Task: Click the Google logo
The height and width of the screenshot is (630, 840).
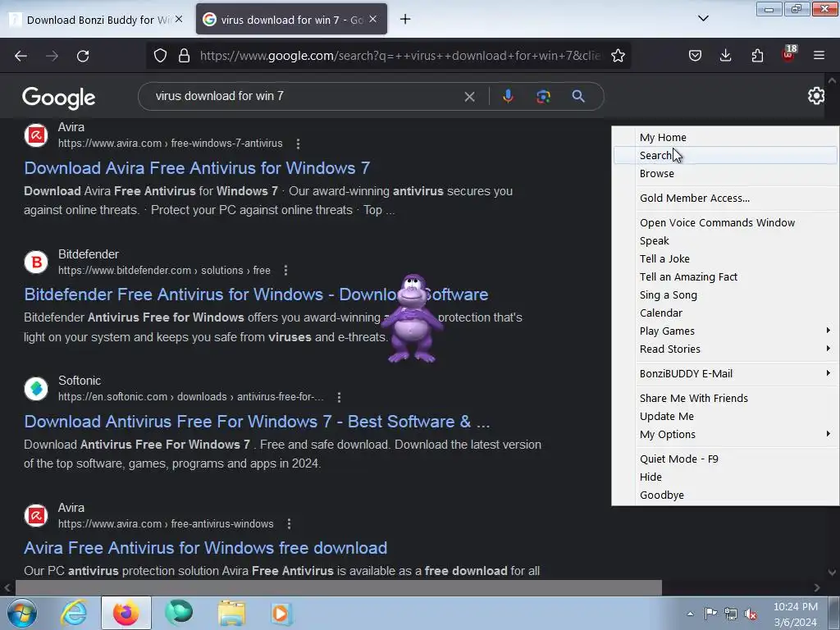Action: 58,98
